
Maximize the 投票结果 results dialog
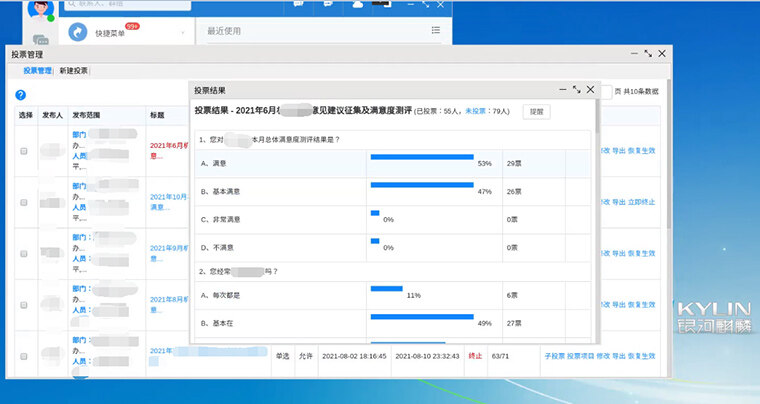(576, 89)
